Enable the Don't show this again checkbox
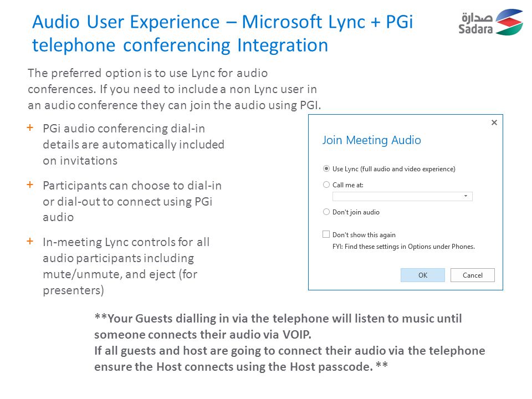This screenshot has width=532, height=399. point(326,234)
